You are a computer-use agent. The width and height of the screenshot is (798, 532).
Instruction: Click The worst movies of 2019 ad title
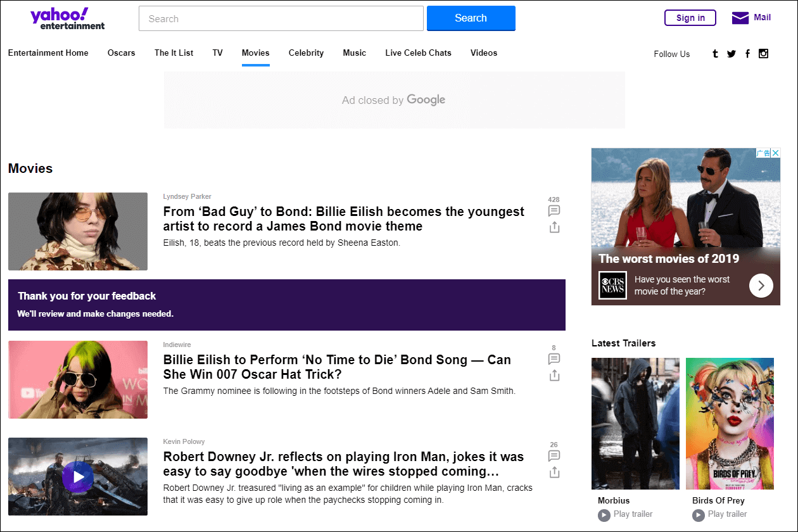[x=669, y=258]
